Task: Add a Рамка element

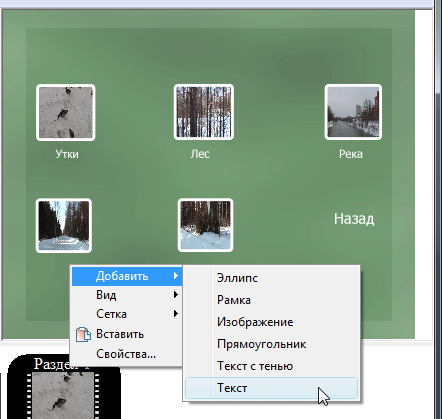Action: 271,300
